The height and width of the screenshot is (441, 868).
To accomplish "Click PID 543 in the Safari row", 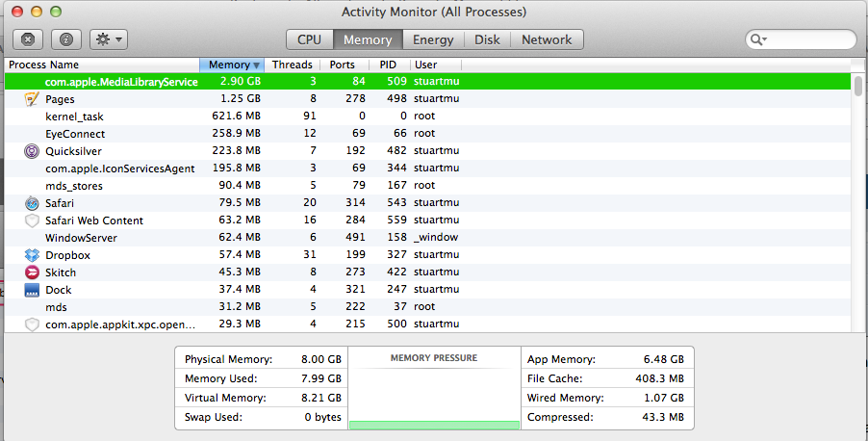I will coord(396,203).
